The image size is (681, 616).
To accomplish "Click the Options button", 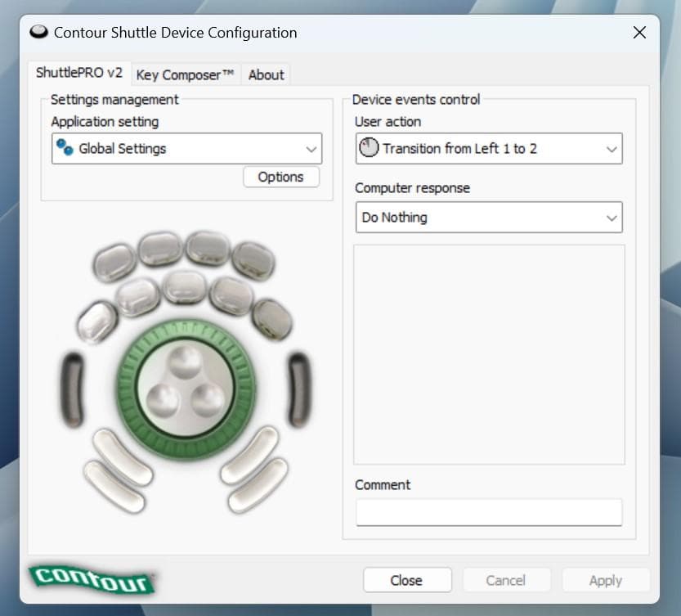I will click(280, 177).
